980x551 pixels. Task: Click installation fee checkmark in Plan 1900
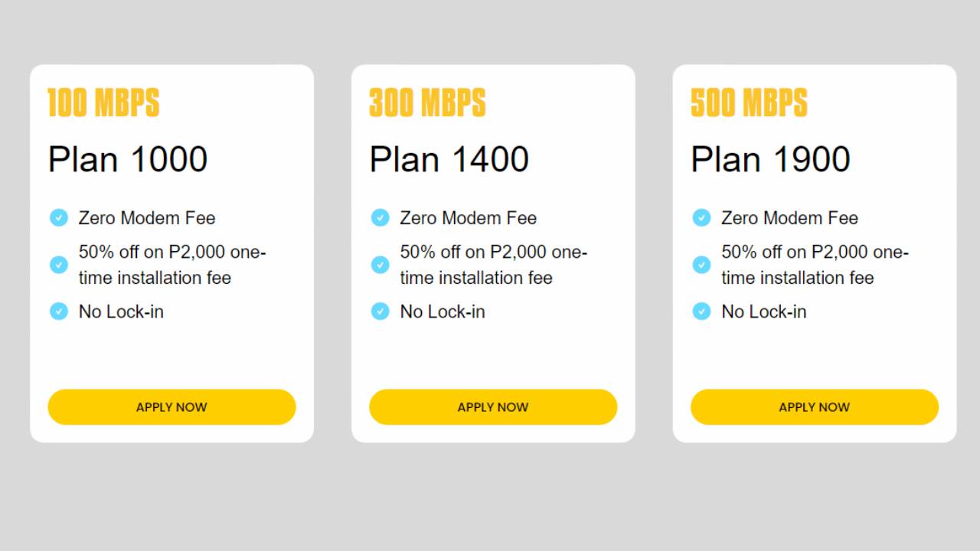(702, 265)
